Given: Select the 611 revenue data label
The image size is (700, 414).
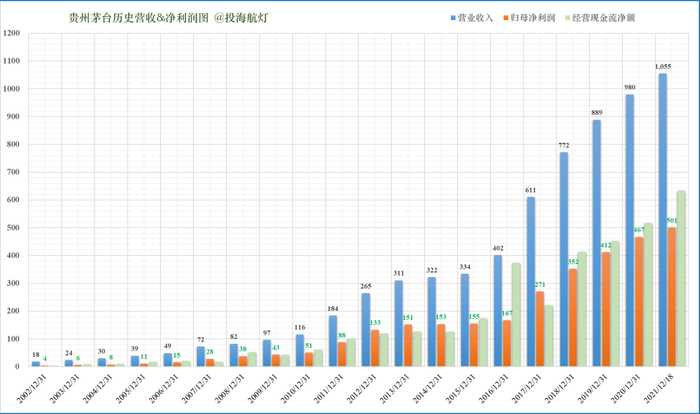Looking at the screenshot, I should click(x=530, y=190).
